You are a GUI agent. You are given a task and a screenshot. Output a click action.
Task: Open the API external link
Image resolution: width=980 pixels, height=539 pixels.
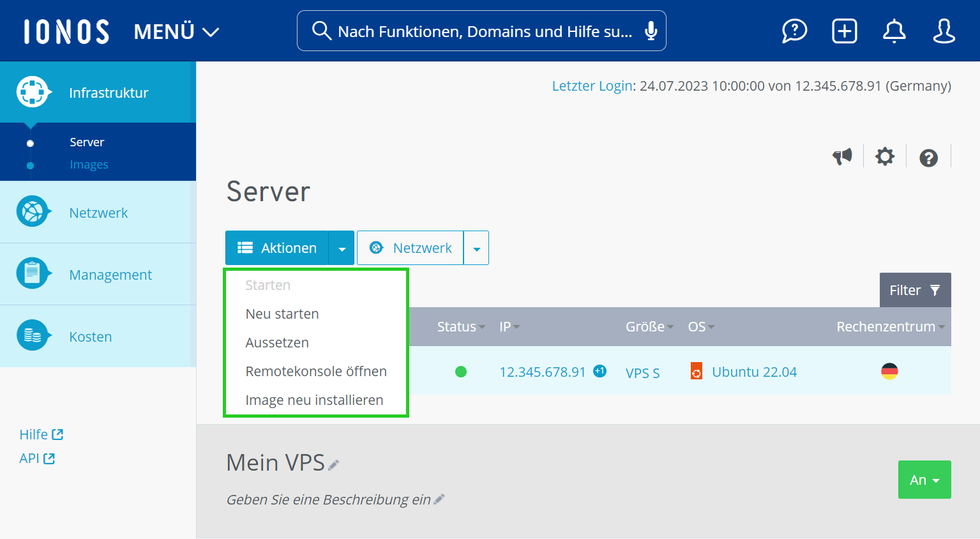click(x=37, y=458)
